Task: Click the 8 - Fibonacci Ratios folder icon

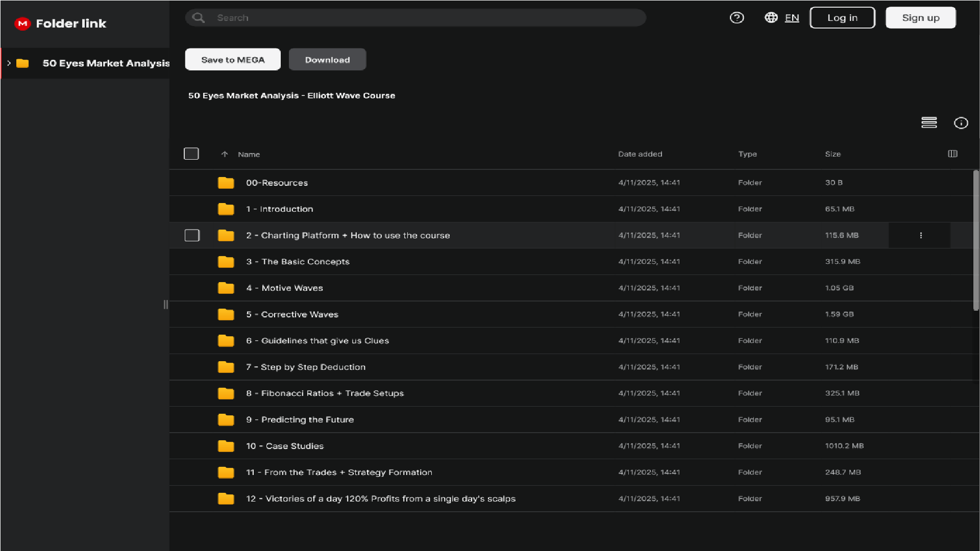Action: pyautogui.click(x=226, y=393)
